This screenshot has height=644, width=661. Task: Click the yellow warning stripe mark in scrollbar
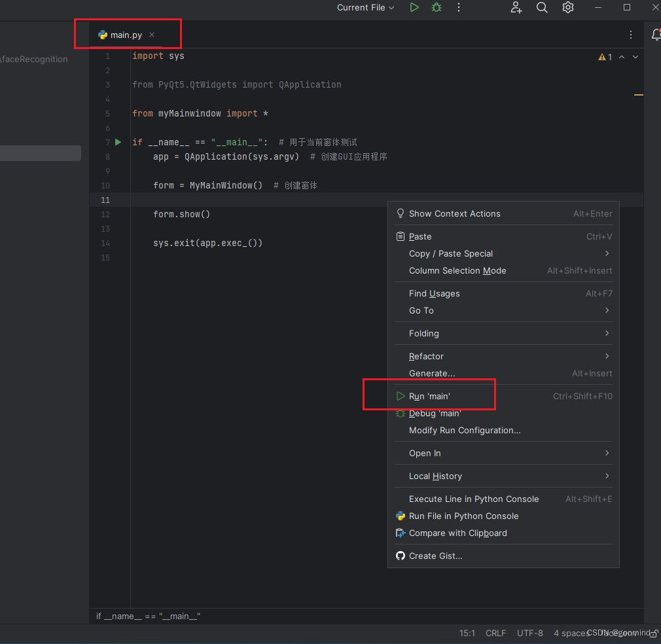[638, 95]
